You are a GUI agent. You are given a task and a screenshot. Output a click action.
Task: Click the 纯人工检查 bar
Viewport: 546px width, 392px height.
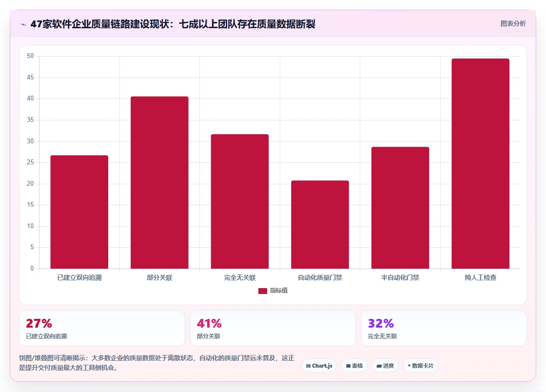(481, 164)
